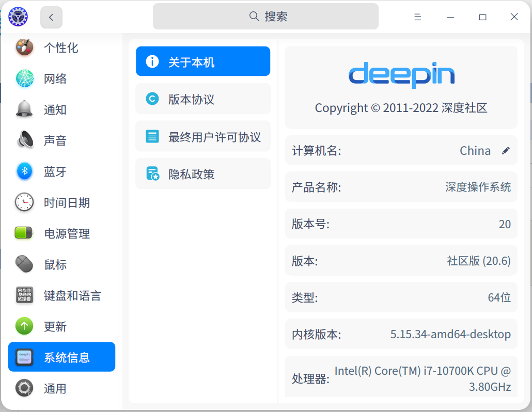Select the 通知 notification bell icon

click(x=24, y=109)
